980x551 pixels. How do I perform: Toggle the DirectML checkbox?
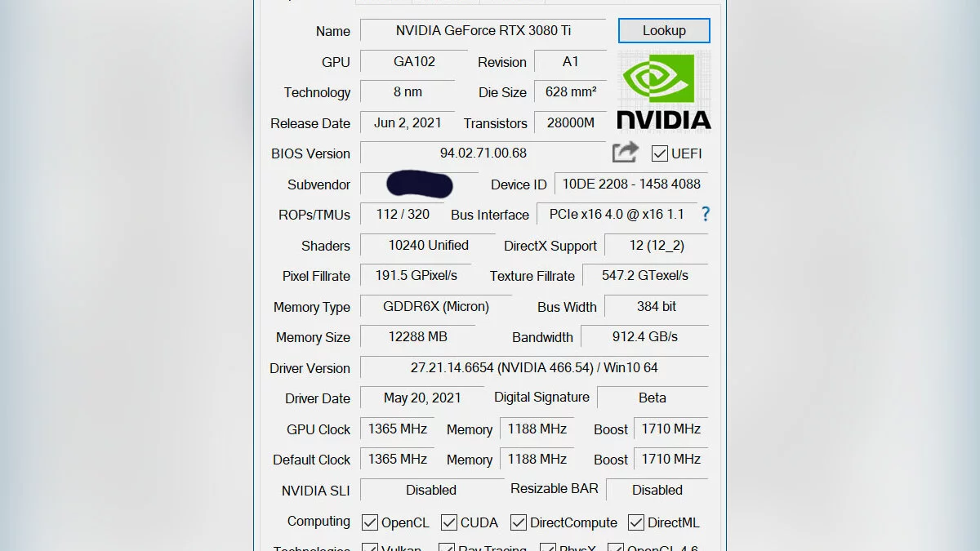(636, 522)
